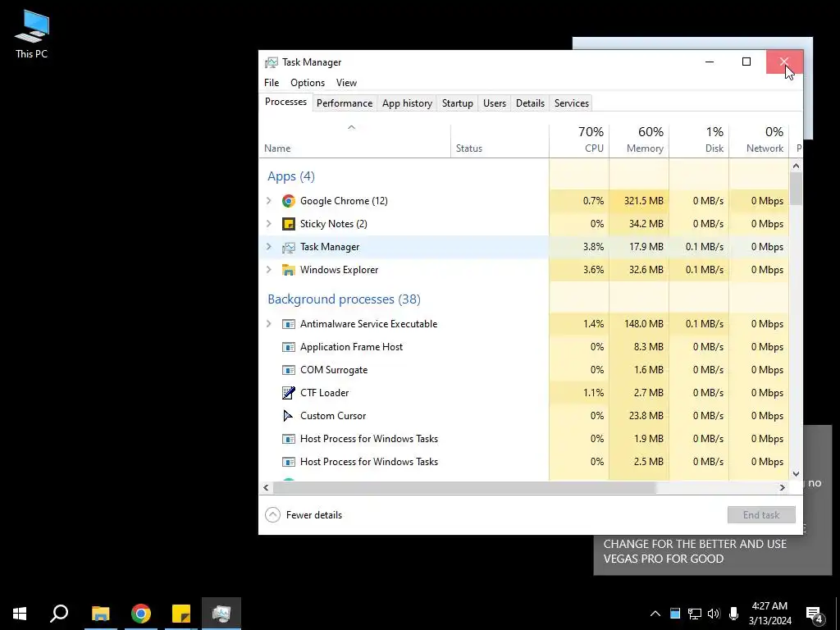Select the Processes tab
The image size is (840, 630).
[x=285, y=102]
